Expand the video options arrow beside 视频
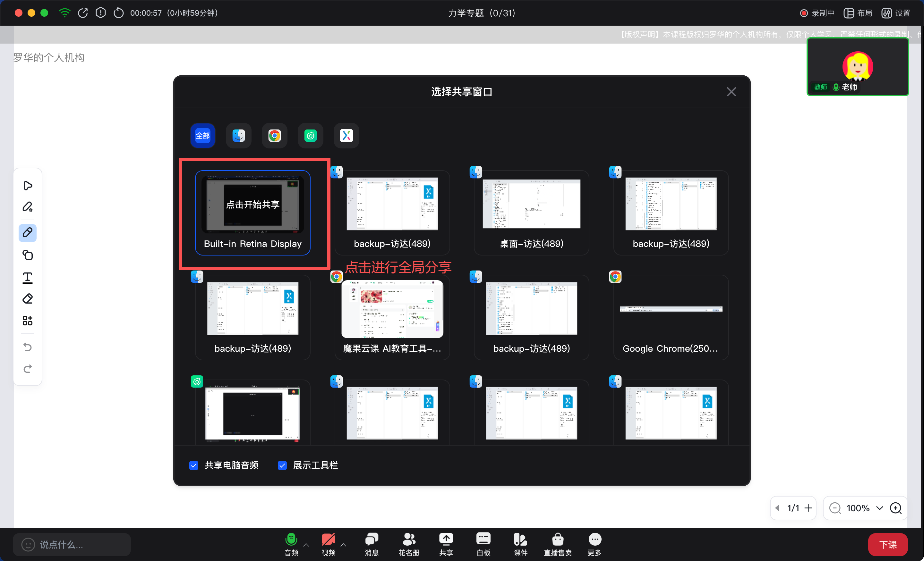The width and height of the screenshot is (924, 561). pyautogui.click(x=343, y=545)
